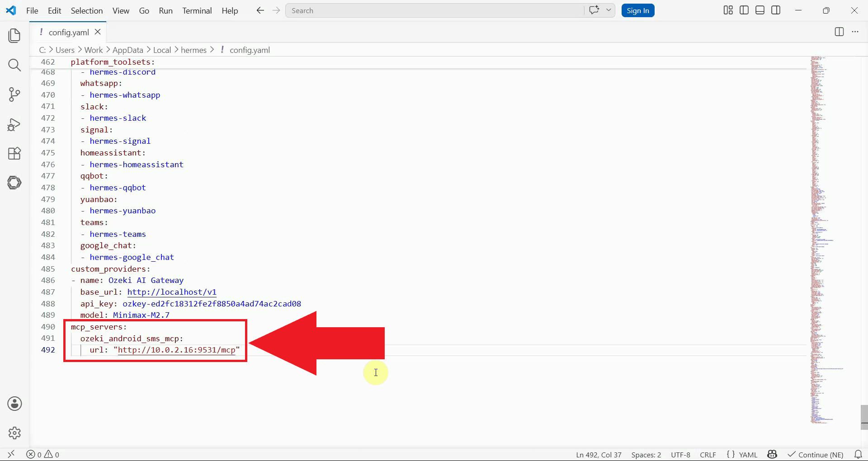Click on the api_key value text

point(212,304)
